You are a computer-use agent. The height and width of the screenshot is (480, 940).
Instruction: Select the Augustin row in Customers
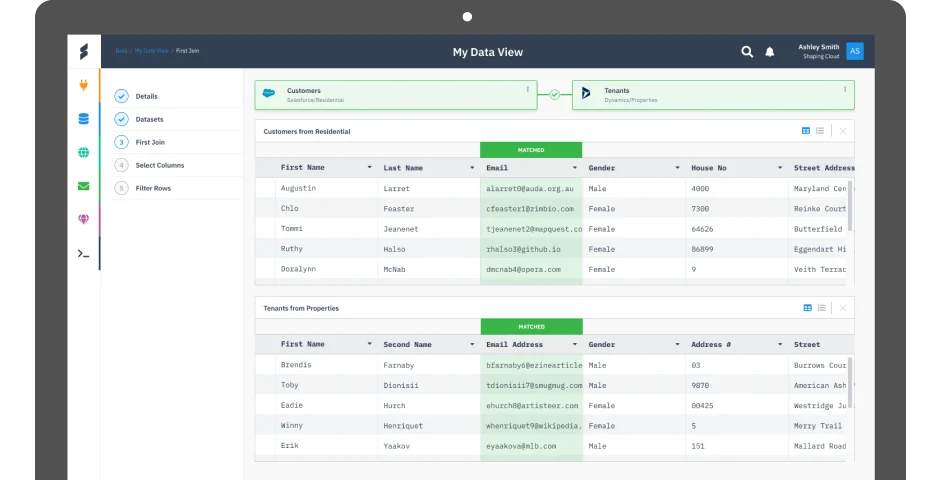coord(552,188)
